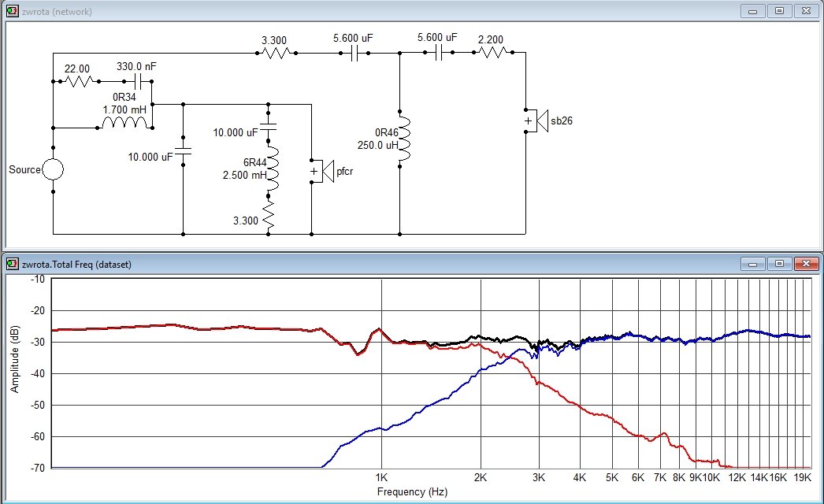
Task: Minimize the zwrota.Total Freq dataset window
Action: (x=752, y=263)
